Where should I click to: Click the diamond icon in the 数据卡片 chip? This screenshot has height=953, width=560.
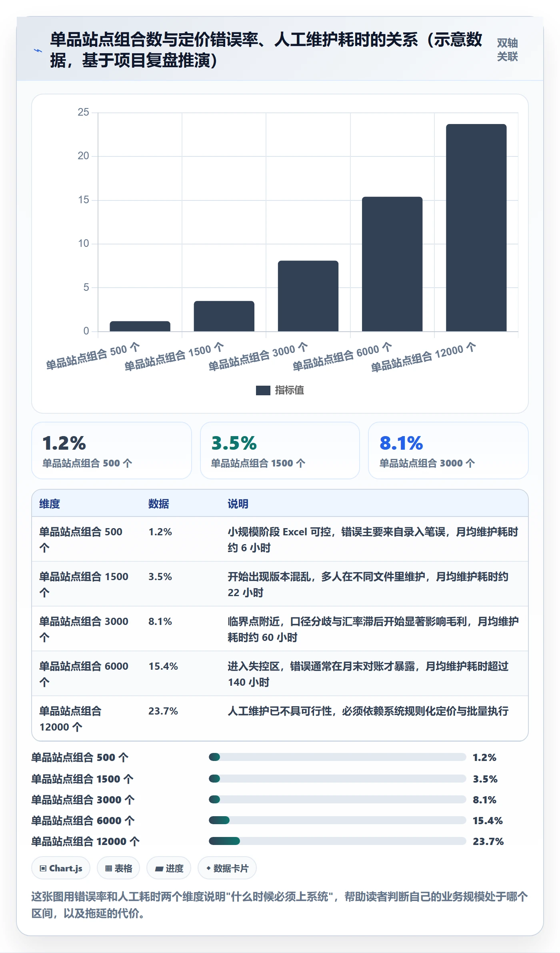(208, 868)
